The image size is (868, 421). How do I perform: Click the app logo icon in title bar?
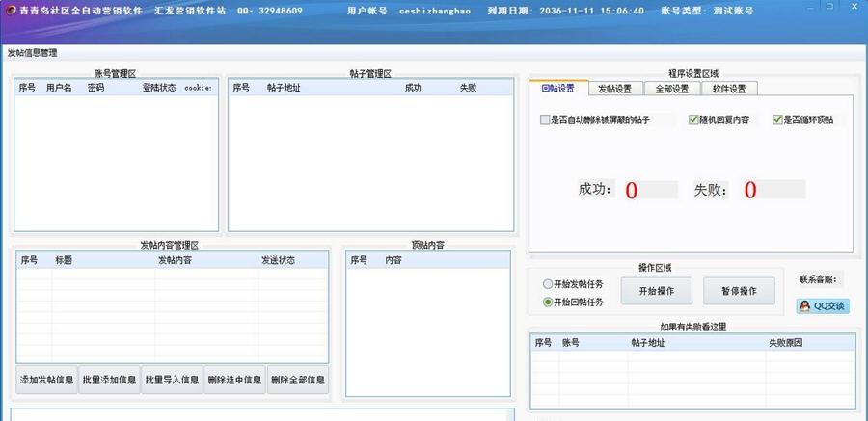pyautogui.click(x=11, y=11)
